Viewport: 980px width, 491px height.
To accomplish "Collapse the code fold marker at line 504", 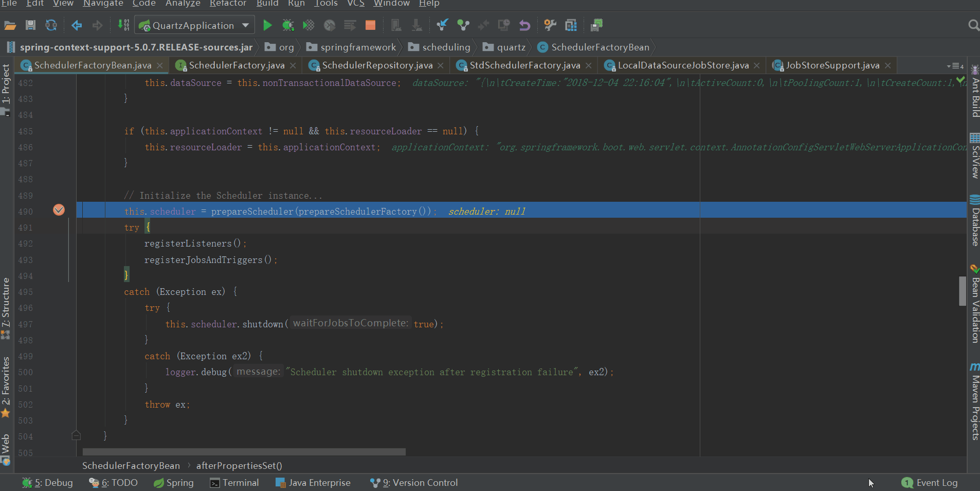I will point(76,436).
